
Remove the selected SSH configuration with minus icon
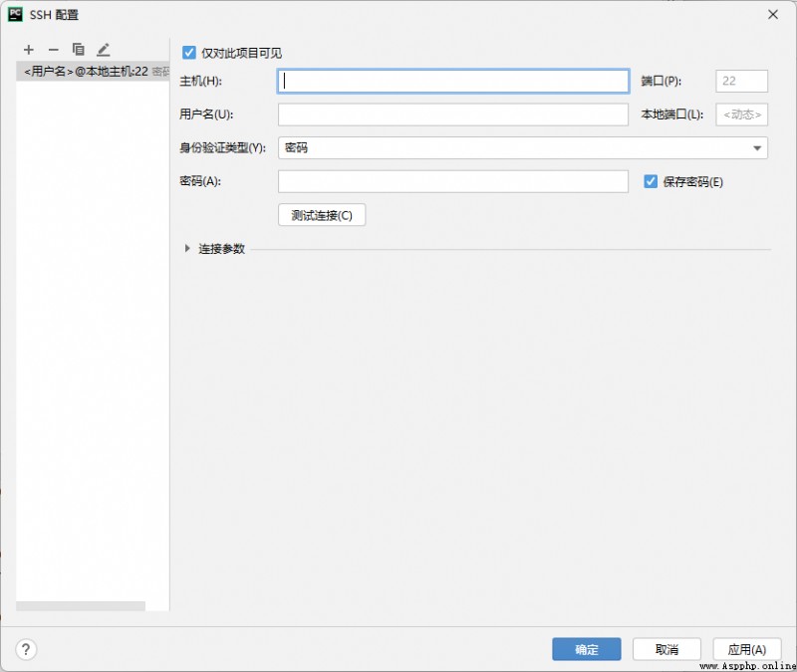tap(54, 50)
